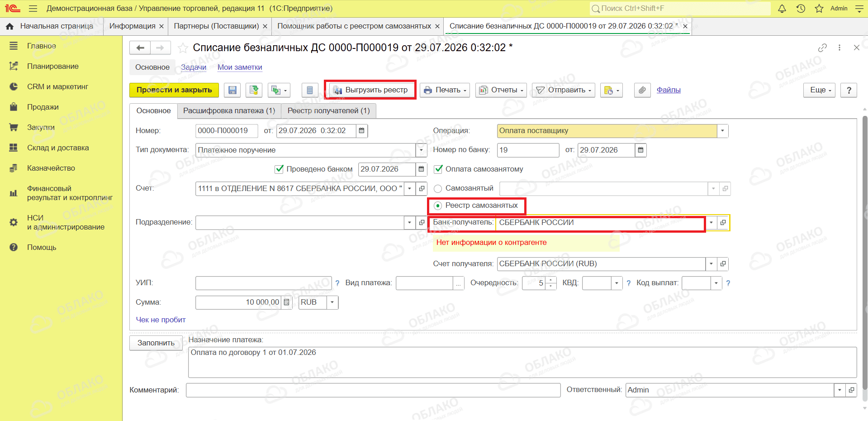Copy link to document icon
This screenshot has height=421, width=868.
(822, 48)
